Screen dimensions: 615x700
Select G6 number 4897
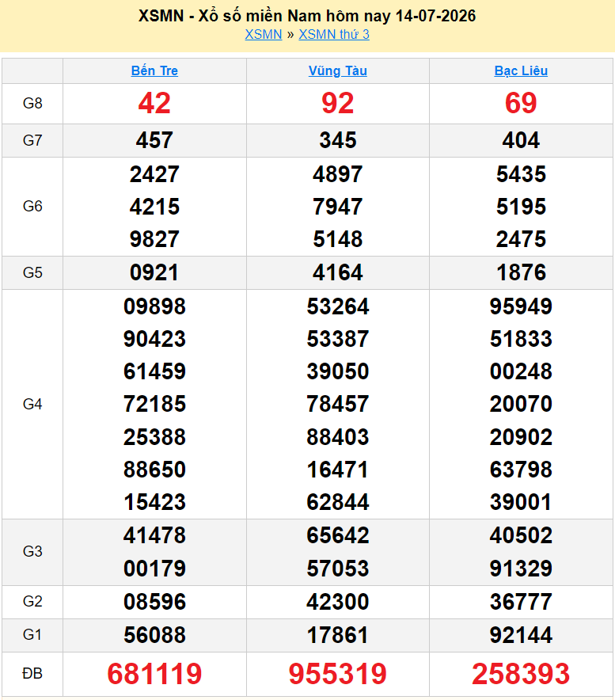(x=338, y=174)
